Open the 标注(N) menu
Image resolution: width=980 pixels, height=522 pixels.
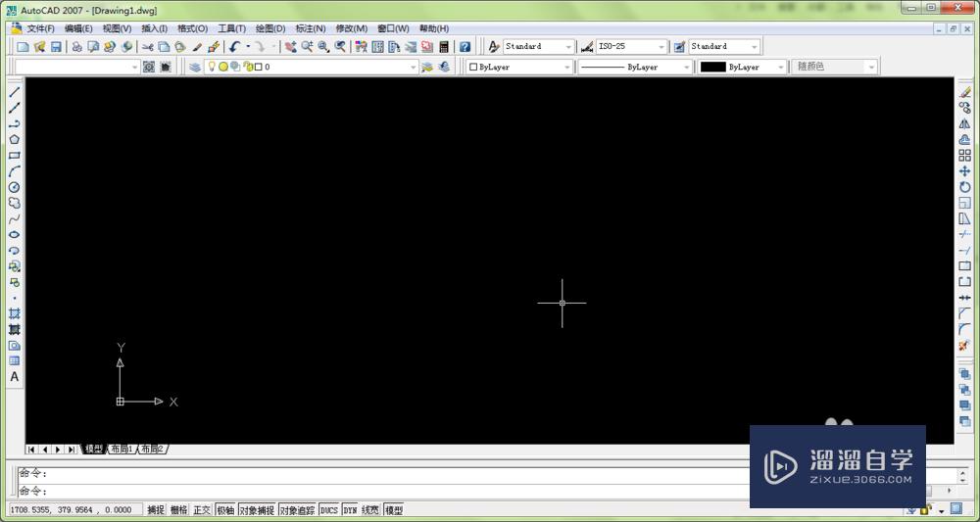tap(311, 28)
